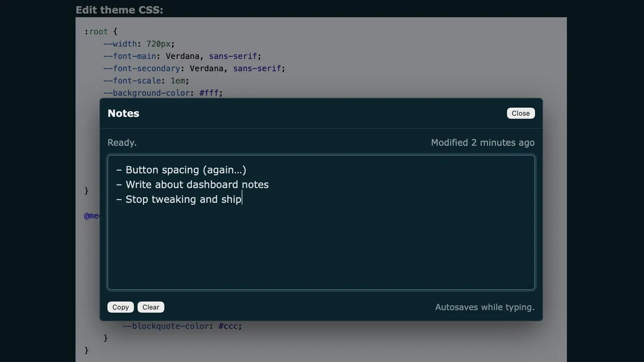
Task: Click the 'Ready.' status text
Action: point(122,143)
